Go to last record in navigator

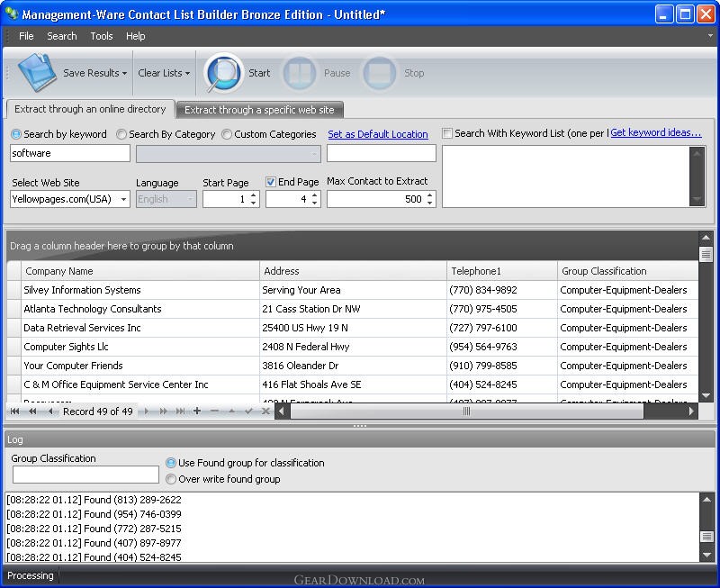click(x=181, y=412)
